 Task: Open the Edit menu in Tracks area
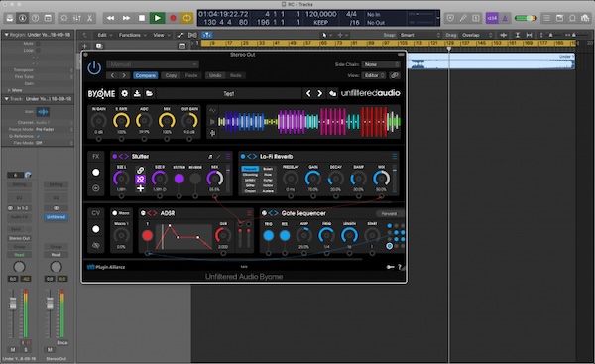coord(105,35)
